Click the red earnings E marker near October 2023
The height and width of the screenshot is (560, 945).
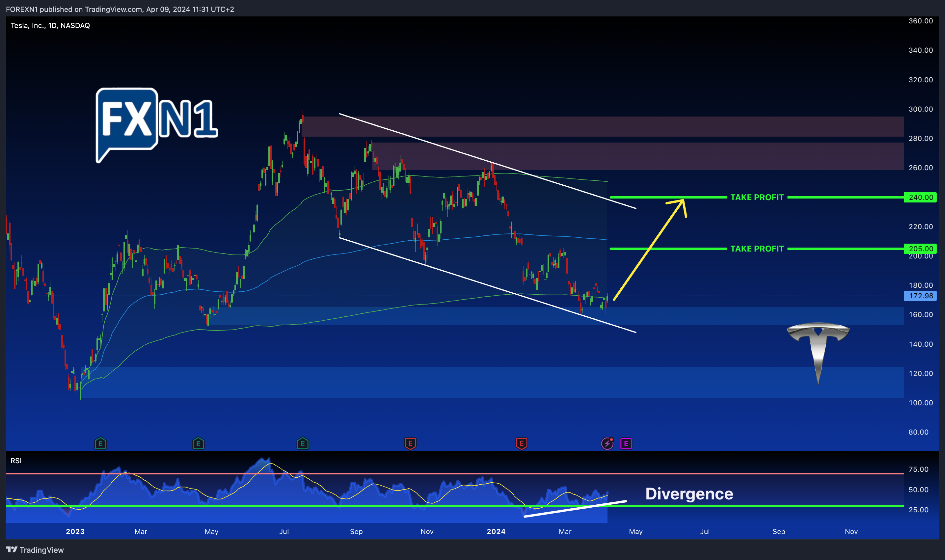[410, 443]
